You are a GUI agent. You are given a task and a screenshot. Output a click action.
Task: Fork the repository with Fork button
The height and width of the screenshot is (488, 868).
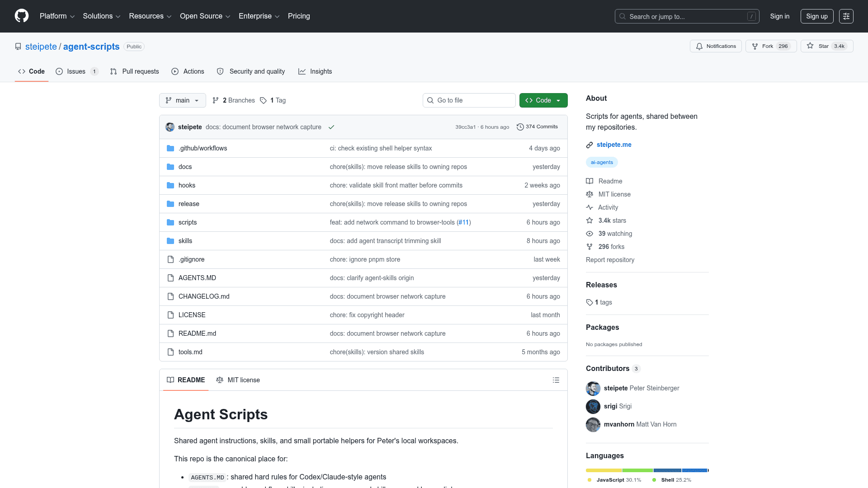(771, 46)
